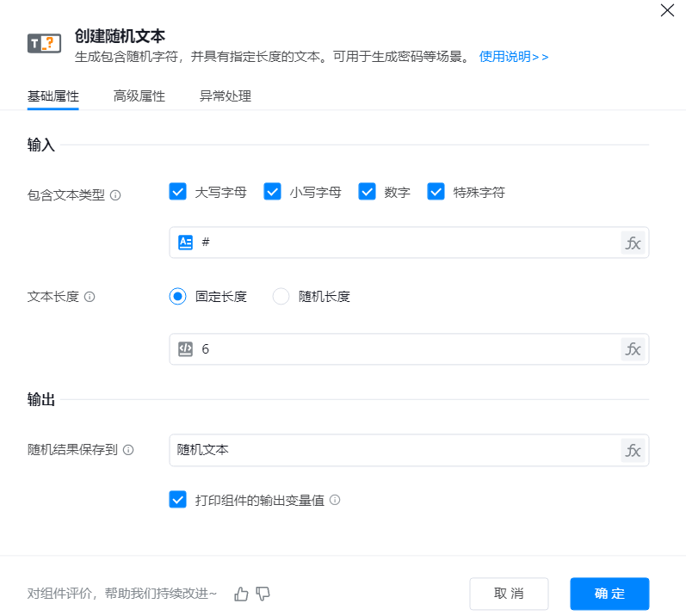Click thumbs down rating icon
Viewport: 686px width, 616px height.
click(x=263, y=594)
